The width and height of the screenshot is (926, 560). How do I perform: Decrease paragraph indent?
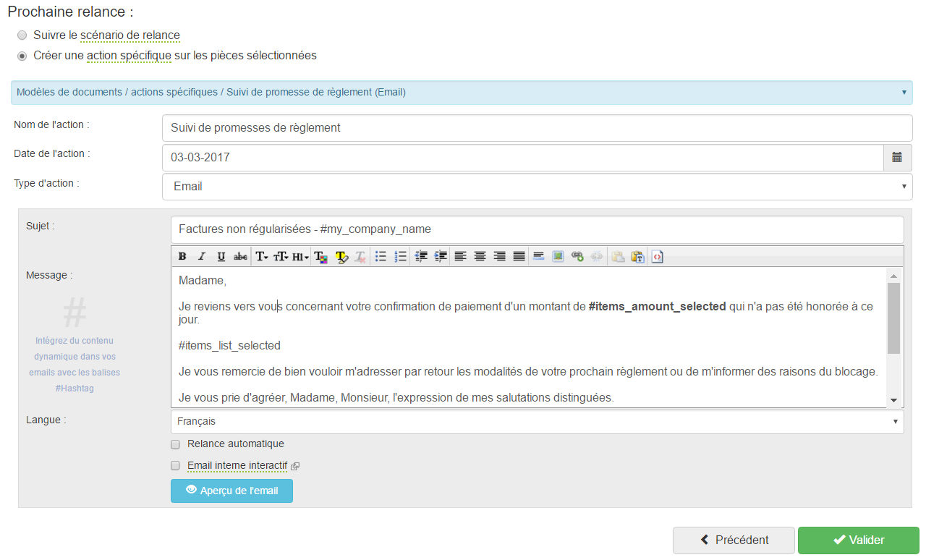click(421, 256)
